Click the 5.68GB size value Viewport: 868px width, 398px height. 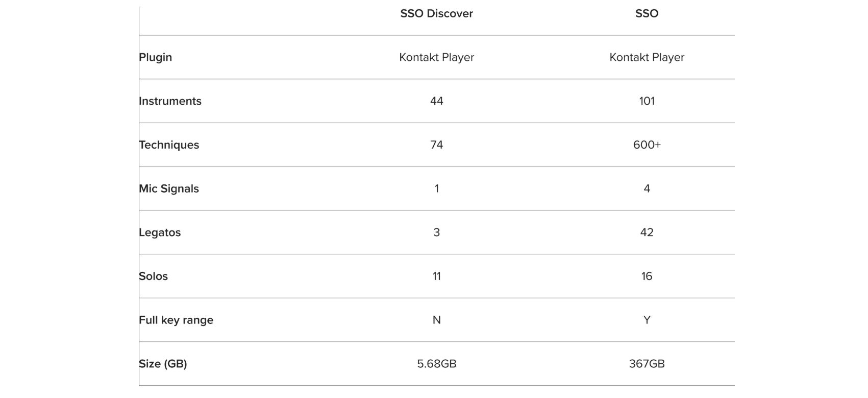(436, 364)
